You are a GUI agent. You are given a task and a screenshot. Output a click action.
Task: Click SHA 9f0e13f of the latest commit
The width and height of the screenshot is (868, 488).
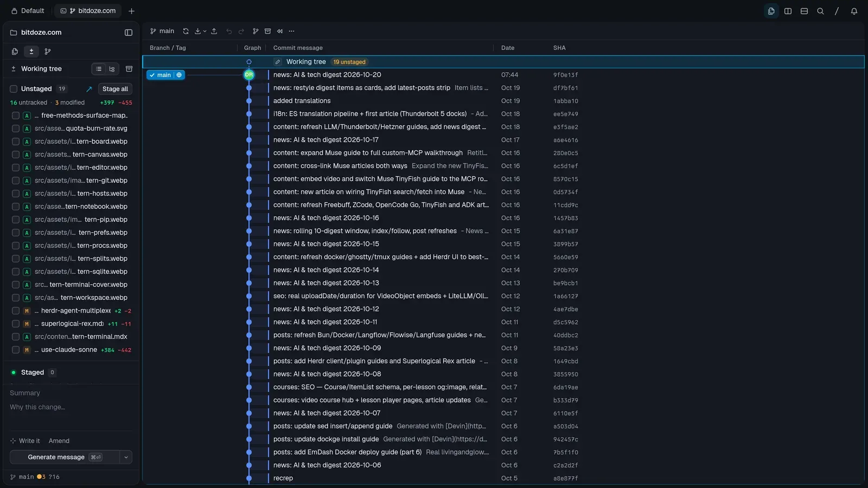565,75
